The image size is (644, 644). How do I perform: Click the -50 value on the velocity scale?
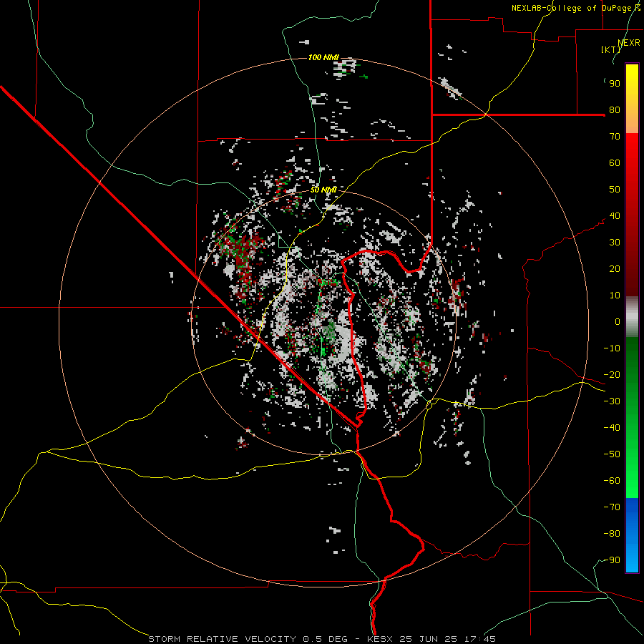[x=612, y=454]
